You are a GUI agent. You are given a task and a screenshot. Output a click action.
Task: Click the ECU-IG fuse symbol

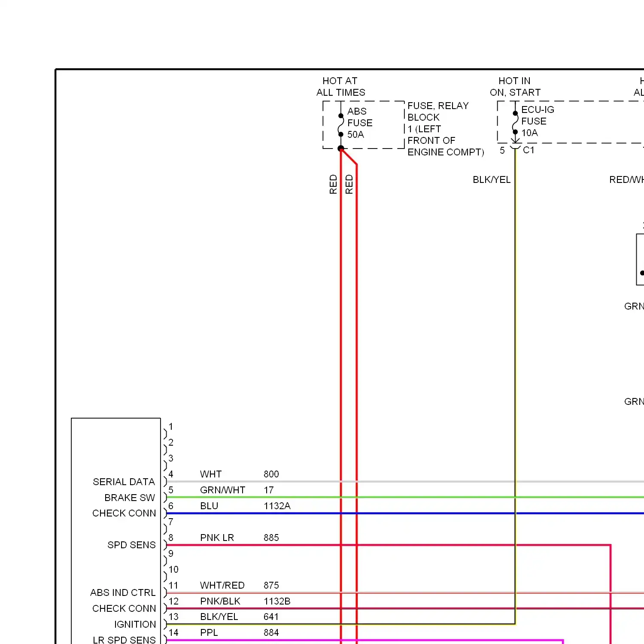coord(515,123)
